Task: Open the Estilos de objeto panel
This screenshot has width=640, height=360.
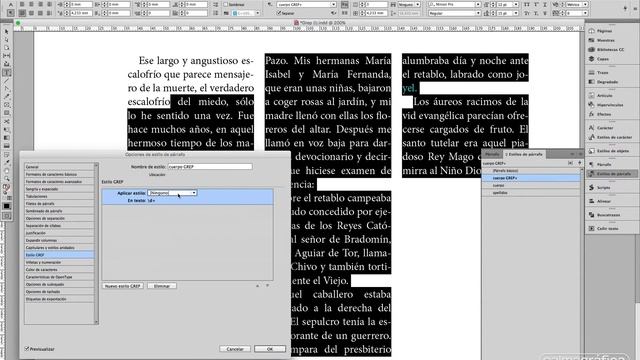Action: [x=613, y=151]
